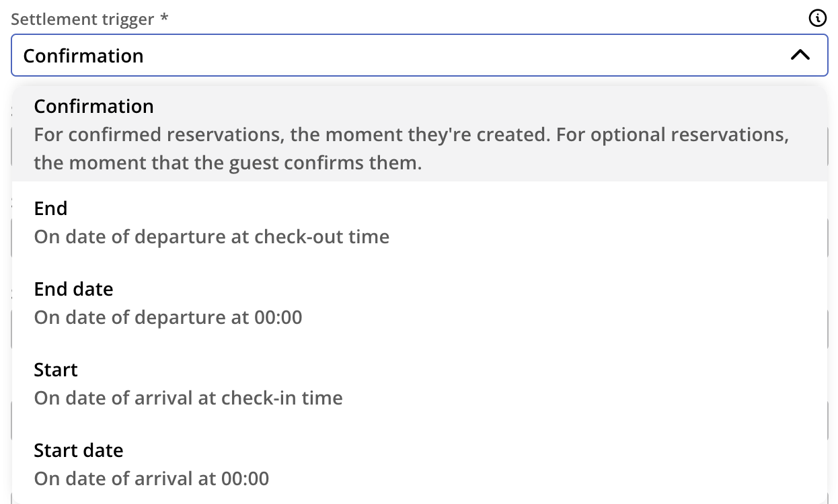
Task: Click the 'For confirmed reservations' description line
Action: click(x=411, y=134)
